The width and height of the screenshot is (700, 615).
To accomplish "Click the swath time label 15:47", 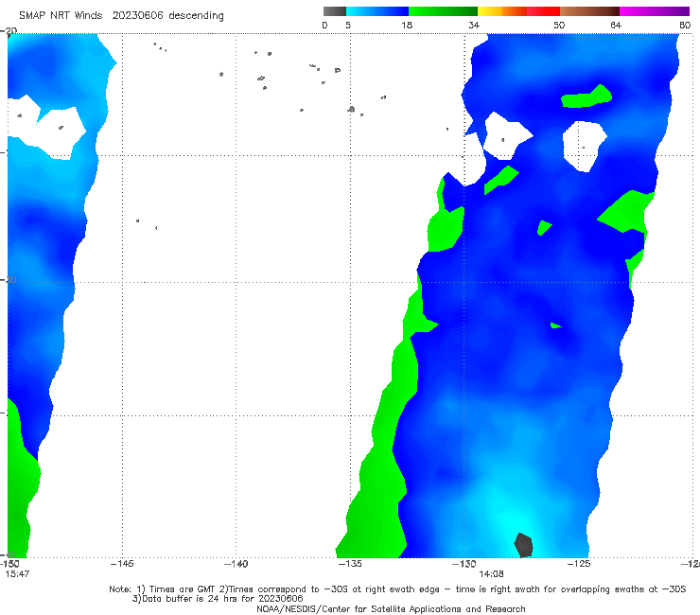I will [17, 574].
